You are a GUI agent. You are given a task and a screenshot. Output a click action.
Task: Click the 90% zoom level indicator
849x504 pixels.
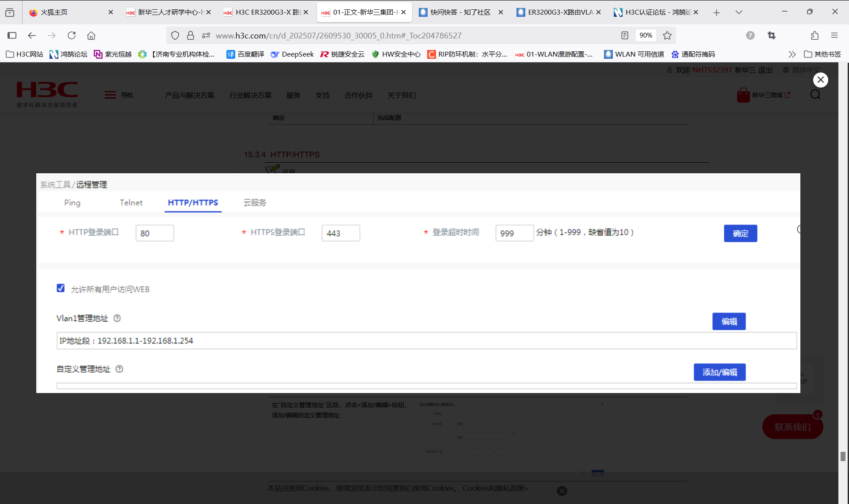[x=646, y=35]
